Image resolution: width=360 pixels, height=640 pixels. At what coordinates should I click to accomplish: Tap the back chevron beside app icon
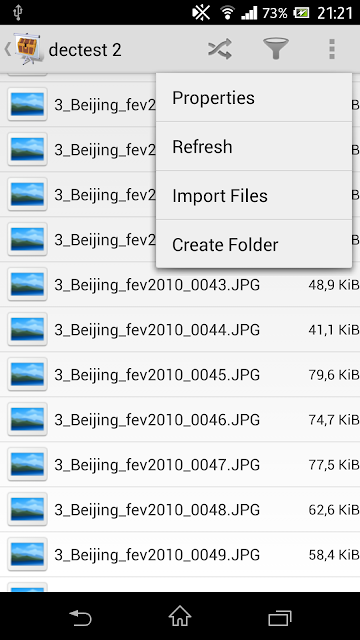pyautogui.click(x=8, y=49)
